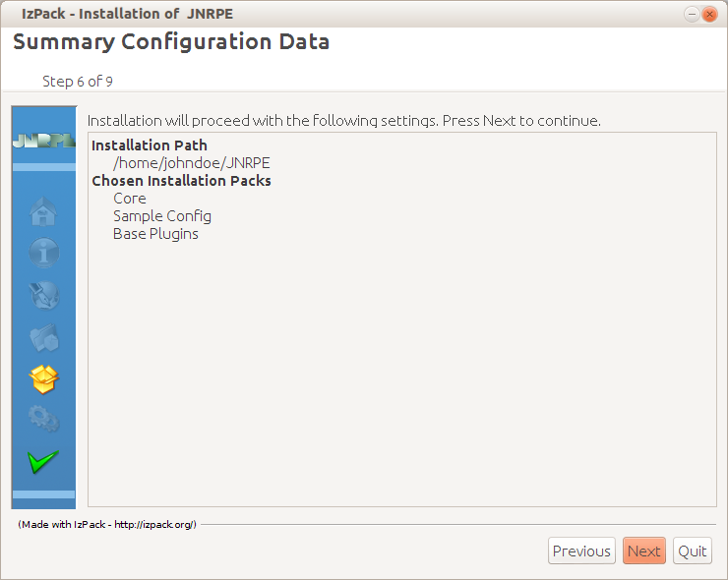Return to the Previous step
Screen dimensions: 728x580
pos(581,551)
